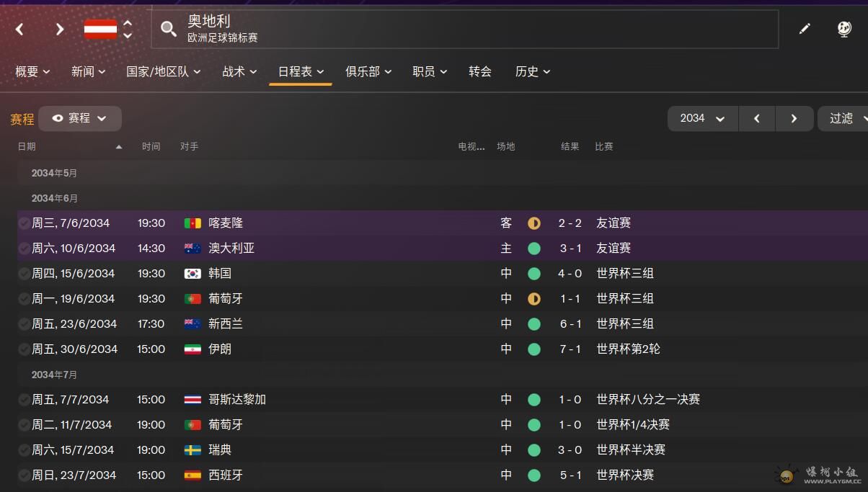Image resolution: width=868 pixels, height=492 pixels.
Task: Click South Korea flag icon
Action: tap(192, 274)
